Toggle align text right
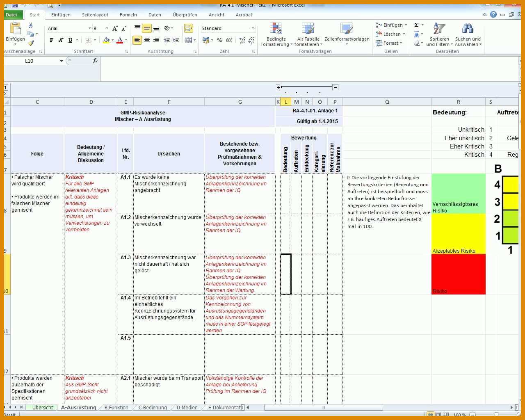 [x=156, y=40]
